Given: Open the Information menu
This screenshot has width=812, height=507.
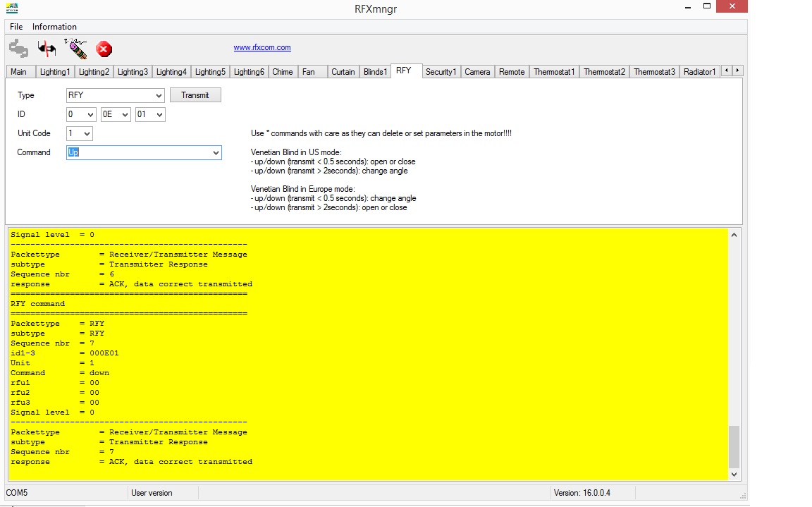Looking at the screenshot, I should point(54,27).
